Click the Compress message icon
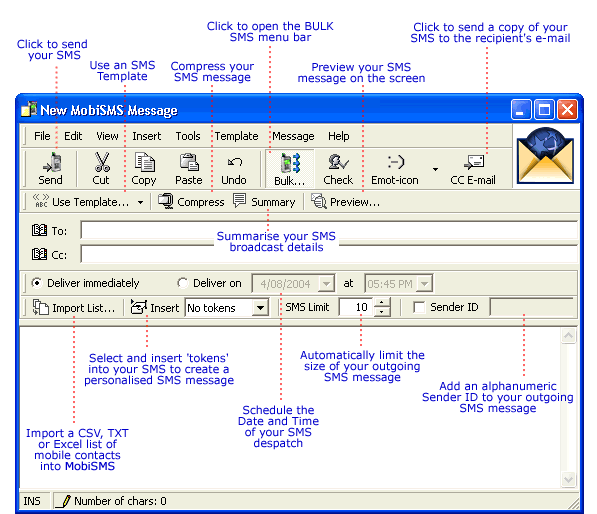This screenshot has width=597, height=514. tap(166, 201)
